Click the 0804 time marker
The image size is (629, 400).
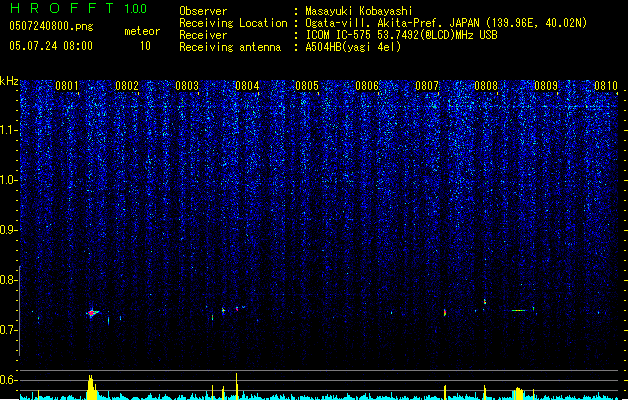pyautogui.click(x=247, y=86)
